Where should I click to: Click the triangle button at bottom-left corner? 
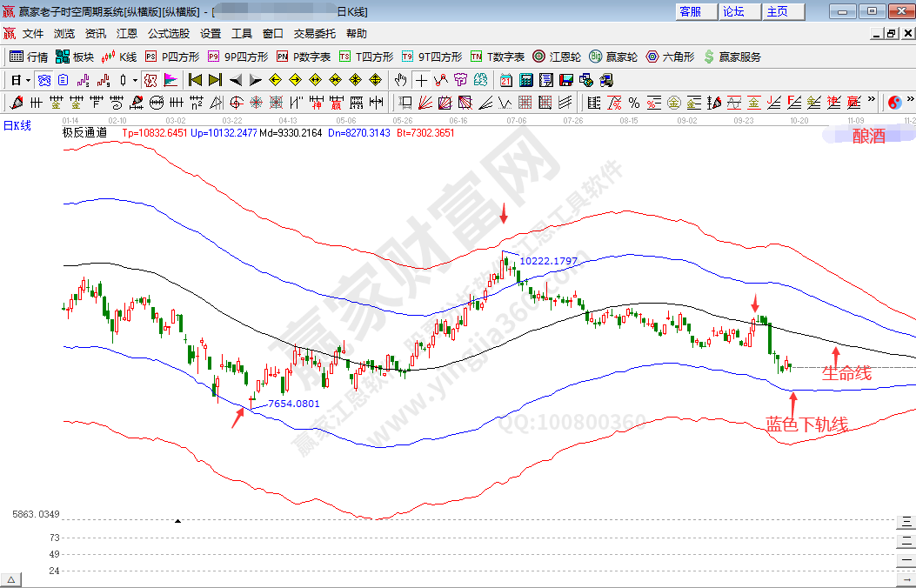11,579
